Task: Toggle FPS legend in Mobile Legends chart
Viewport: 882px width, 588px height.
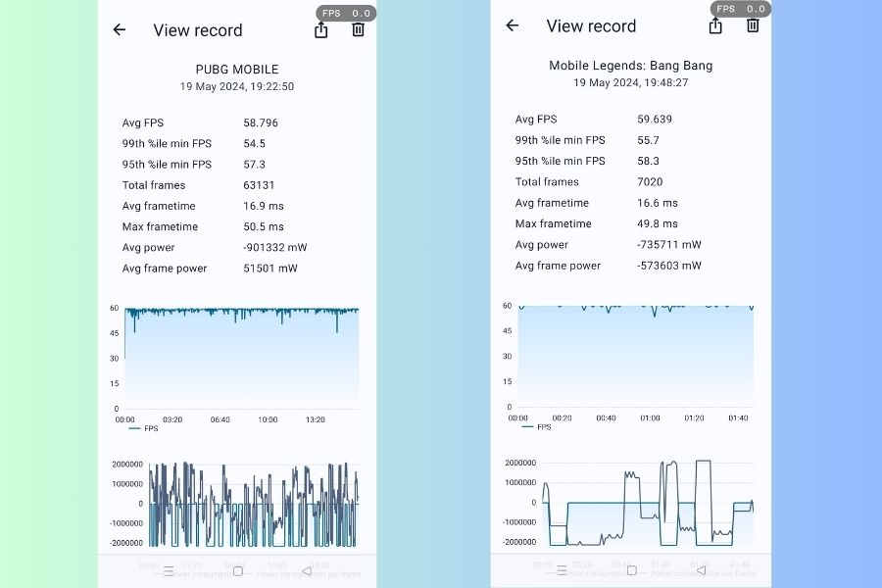Action: 536,427
